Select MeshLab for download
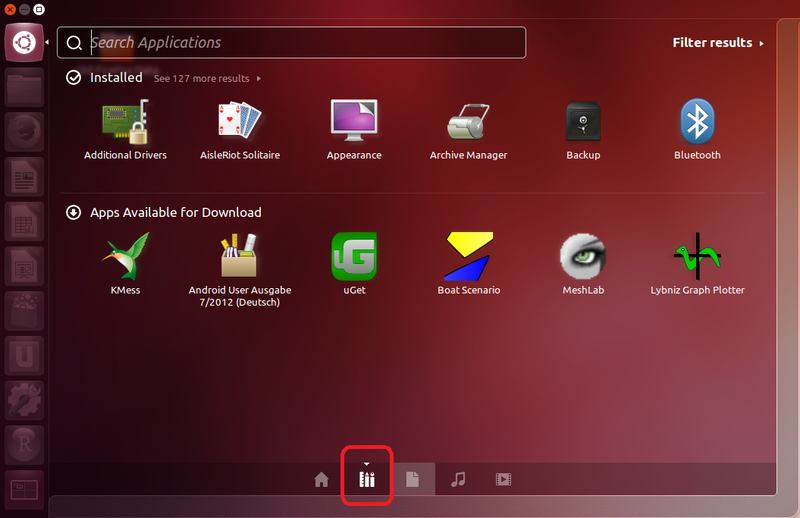The image size is (800, 518). click(x=583, y=264)
